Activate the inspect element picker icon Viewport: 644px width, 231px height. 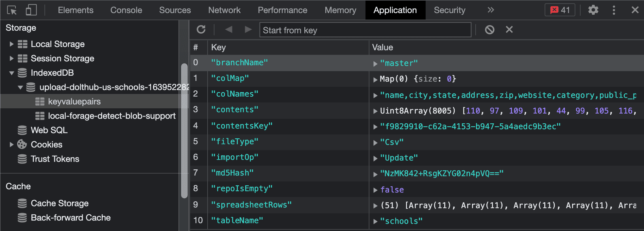[x=12, y=10]
